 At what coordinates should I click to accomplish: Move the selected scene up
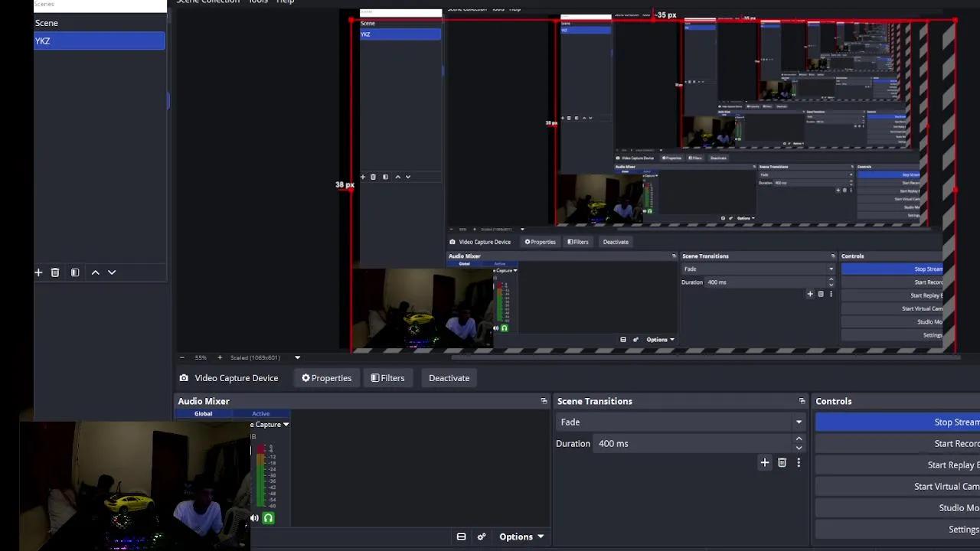pyautogui.click(x=96, y=272)
